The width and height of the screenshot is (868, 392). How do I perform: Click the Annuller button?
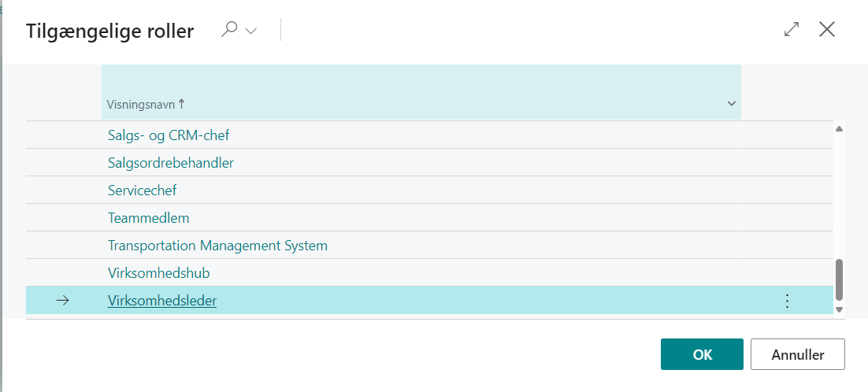[797, 354]
